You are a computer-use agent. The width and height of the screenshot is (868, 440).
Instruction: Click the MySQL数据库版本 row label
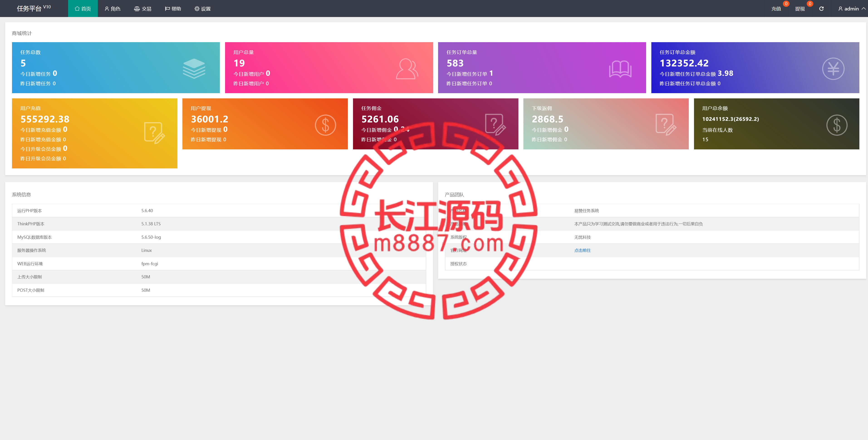[x=34, y=237]
